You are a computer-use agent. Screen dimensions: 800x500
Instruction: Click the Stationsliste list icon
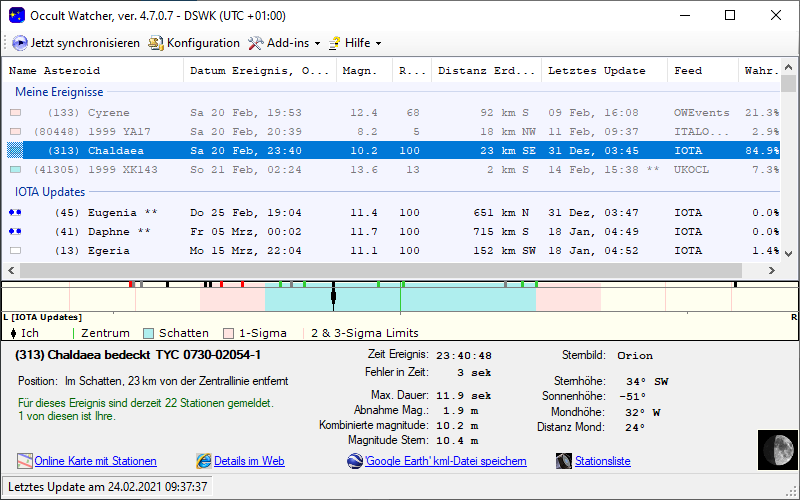565,461
